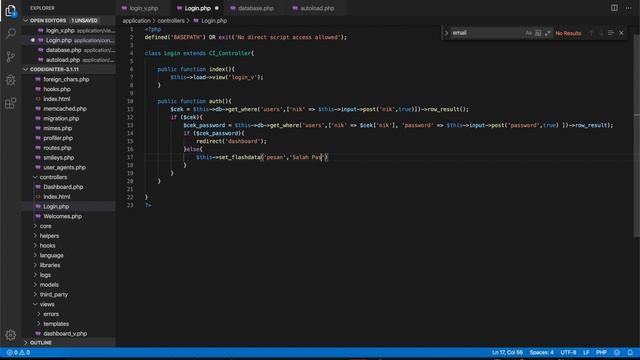The height and width of the screenshot is (360, 640).
Task: Click PHP file icon beside Dashboard.php
Action: [x=38, y=187]
